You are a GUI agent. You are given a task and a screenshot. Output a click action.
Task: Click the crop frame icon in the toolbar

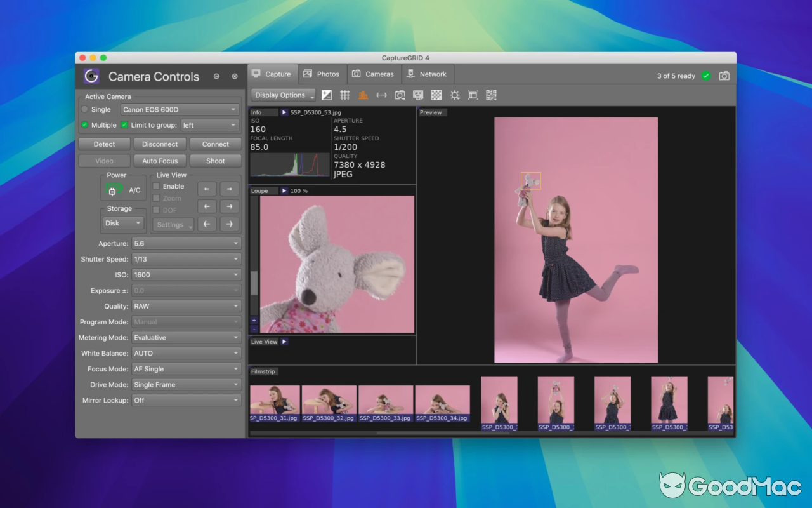point(472,95)
